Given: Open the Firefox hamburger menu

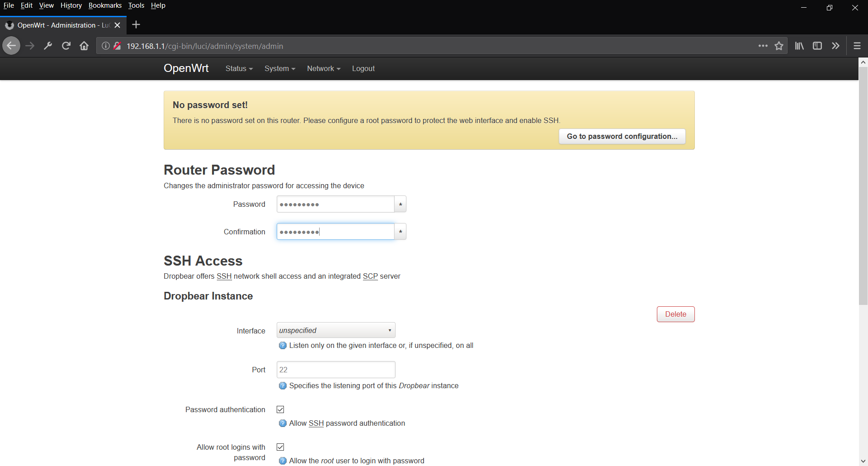Looking at the screenshot, I should (857, 46).
